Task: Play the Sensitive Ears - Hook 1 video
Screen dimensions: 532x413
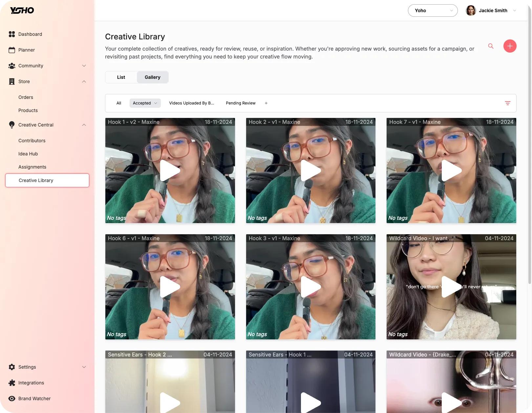Action: pos(310,402)
